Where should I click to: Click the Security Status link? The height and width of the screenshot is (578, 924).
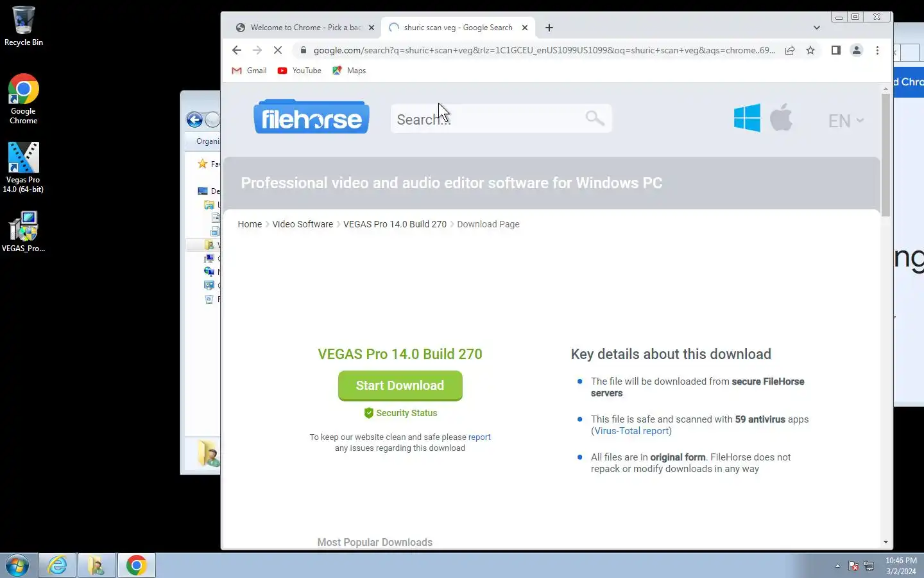(400, 413)
